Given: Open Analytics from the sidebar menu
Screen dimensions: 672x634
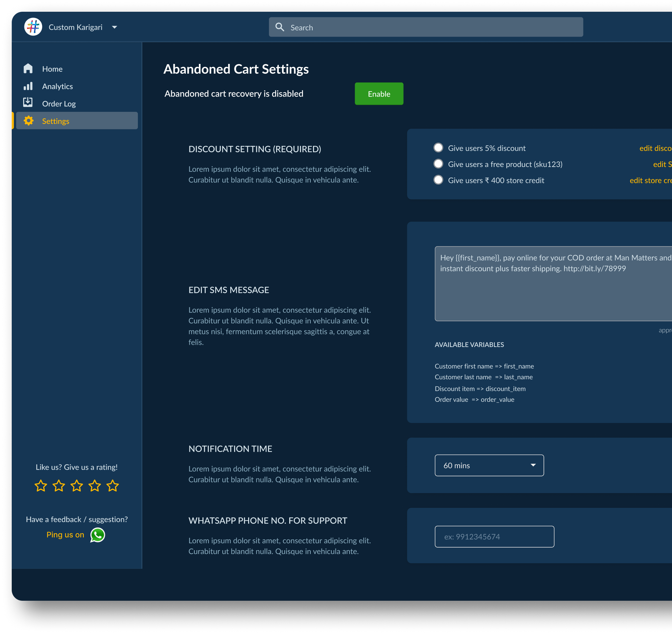Looking at the screenshot, I should pyautogui.click(x=57, y=86).
